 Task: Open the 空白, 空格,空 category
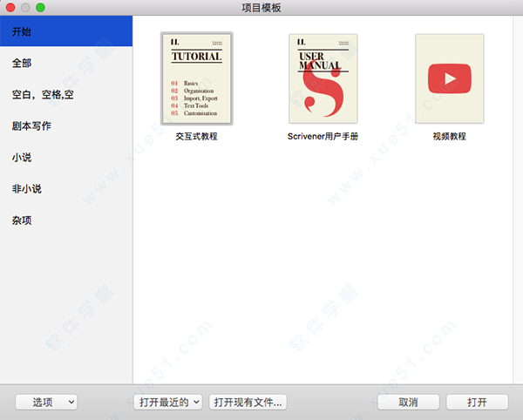(x=66, y=95)
